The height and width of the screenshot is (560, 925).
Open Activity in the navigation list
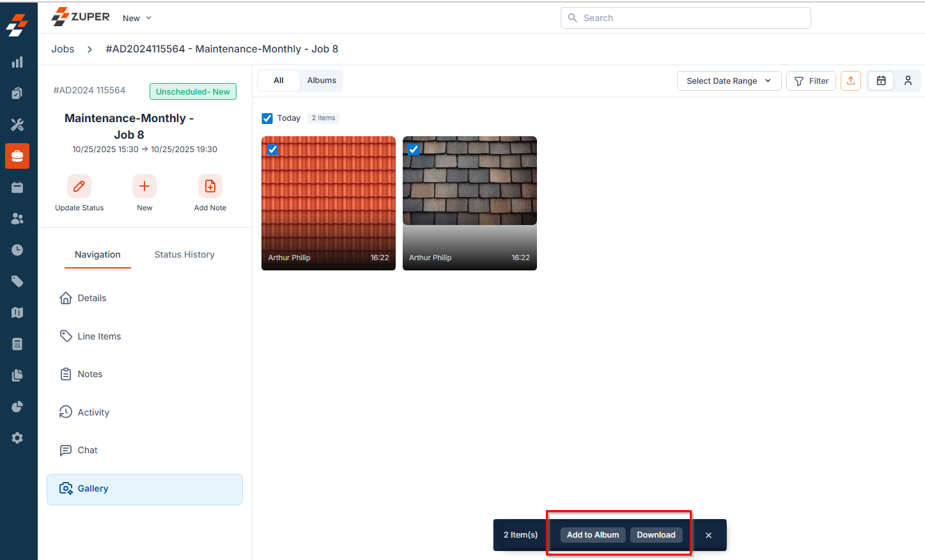(x=144, y=412)
